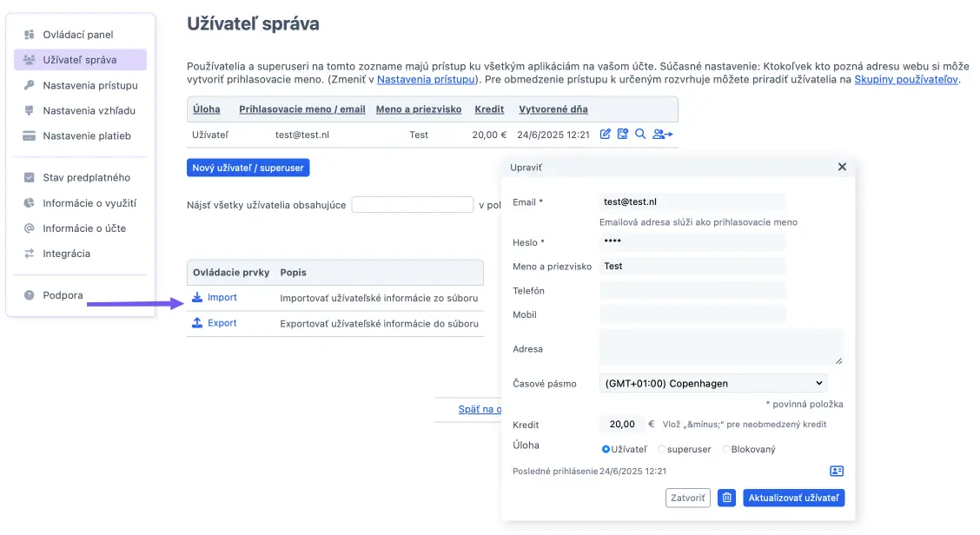This screenshot has height=535, width=980.
Task: Close the Upraviť dialog with X
Action: (842, 167)
